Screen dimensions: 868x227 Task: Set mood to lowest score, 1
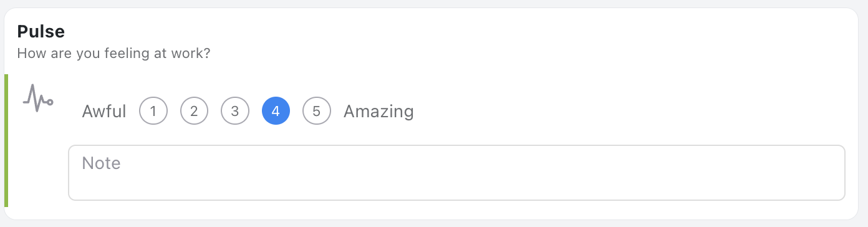153,112
